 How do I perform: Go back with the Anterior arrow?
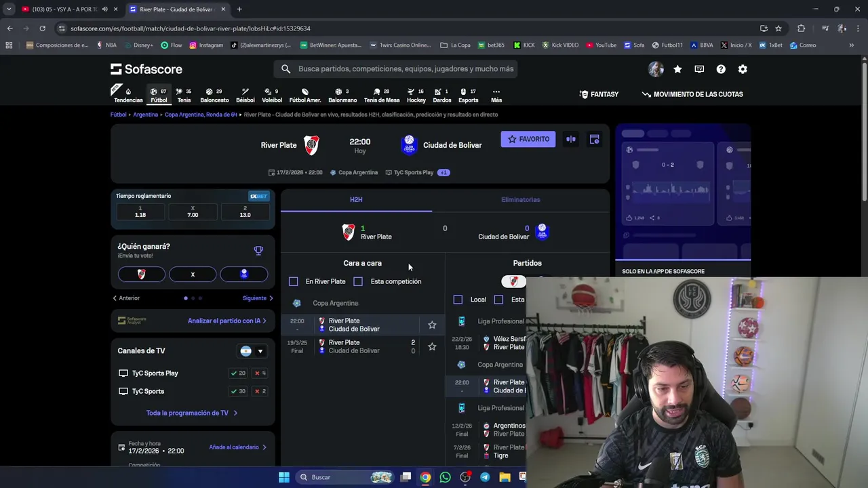tap(126, 298)
